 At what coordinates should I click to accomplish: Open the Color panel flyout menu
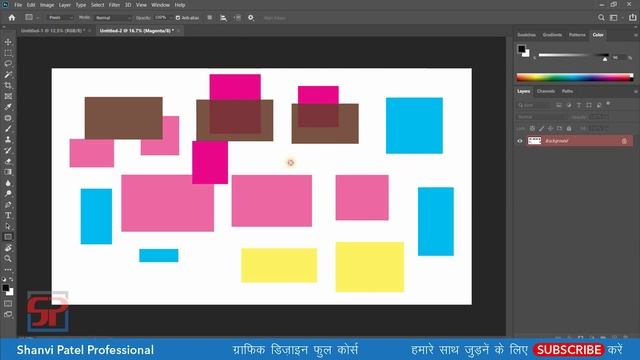coord(636,35)
